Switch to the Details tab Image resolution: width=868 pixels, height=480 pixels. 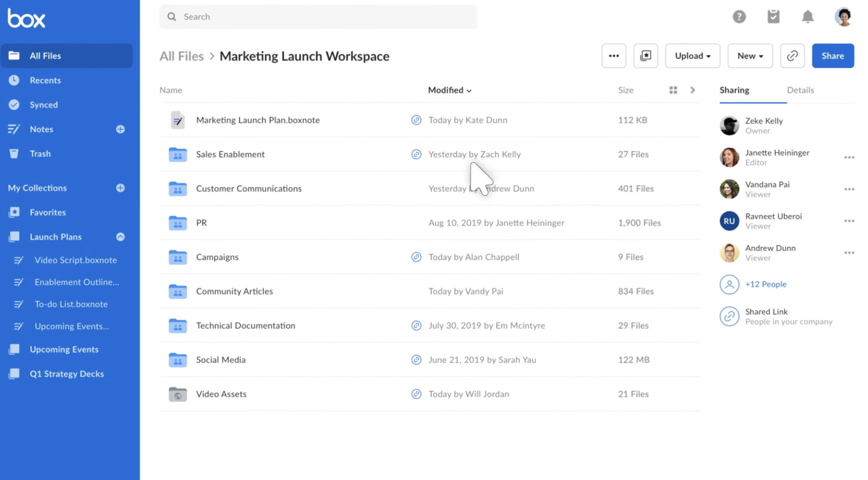pos(800,90)
